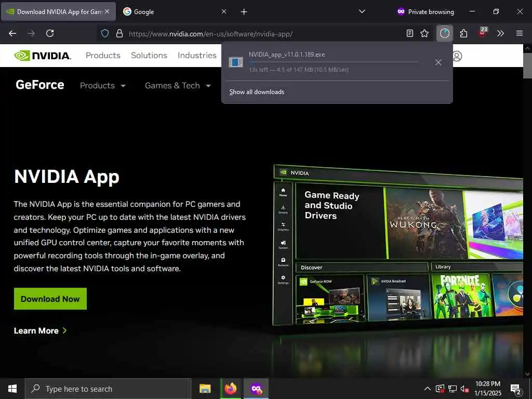Cancel the NVIDIA app download
Viewport: 532px width, 399px height.
[438, 62]
